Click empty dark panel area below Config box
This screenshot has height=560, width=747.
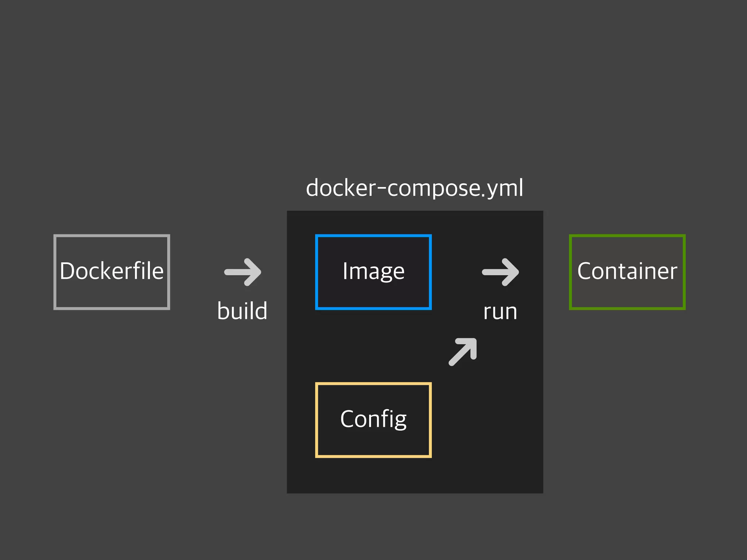point(373,475)
